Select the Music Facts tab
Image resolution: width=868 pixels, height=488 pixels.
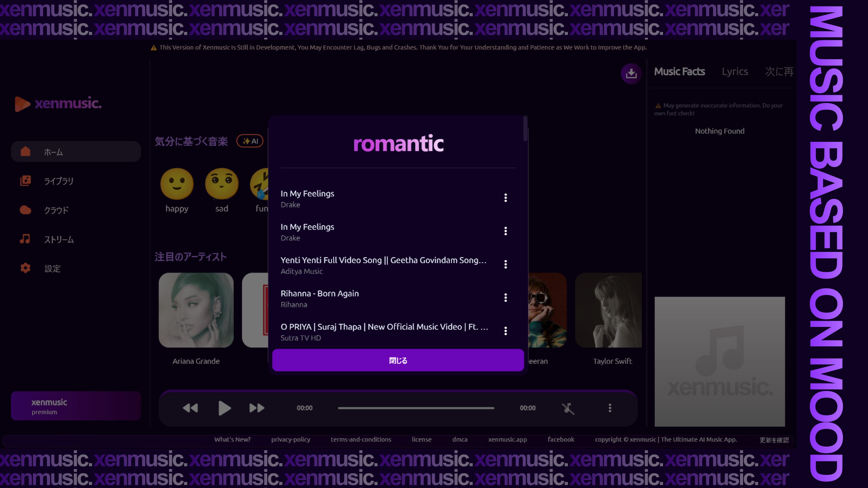[679, 71]
